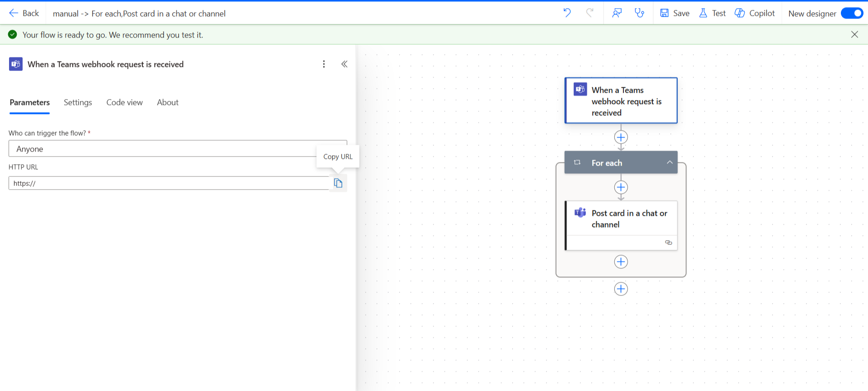Click the HTTP URL field
Image resolution: width=868 pixels, height=391 pixels.
tap(169, 183)
